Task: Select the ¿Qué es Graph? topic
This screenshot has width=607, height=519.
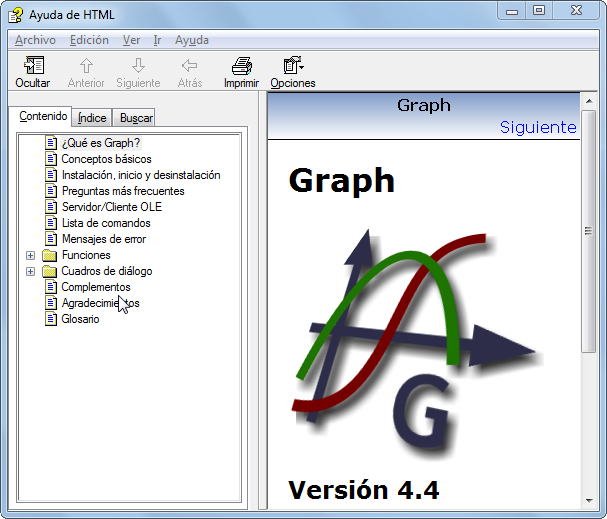Action: pyautogui.click(x=101, y=143)
